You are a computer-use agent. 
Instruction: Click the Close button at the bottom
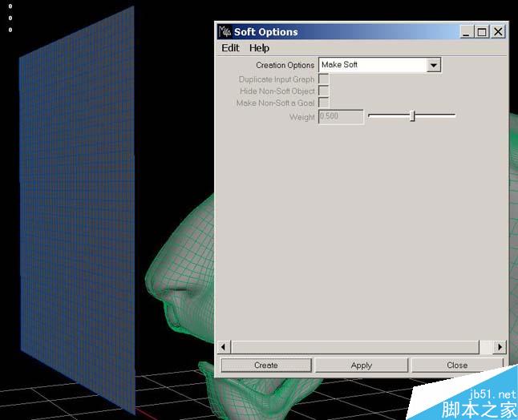point(457,365)
